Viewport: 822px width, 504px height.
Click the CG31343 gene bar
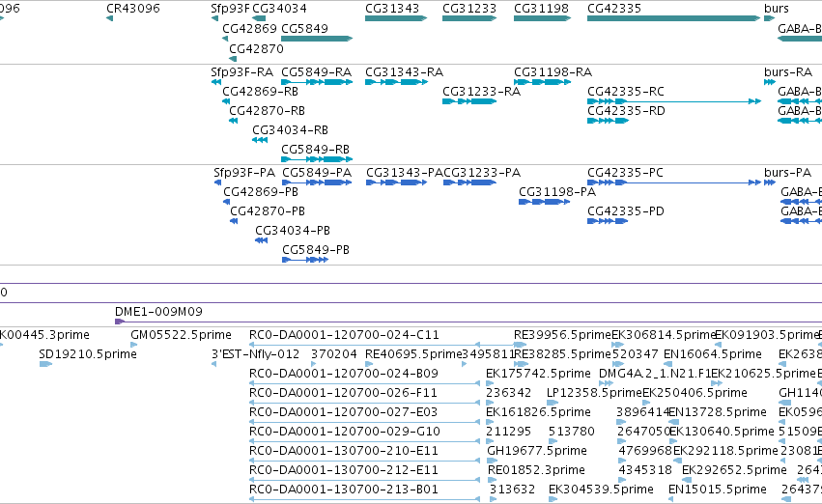click(x=396, y=18)
